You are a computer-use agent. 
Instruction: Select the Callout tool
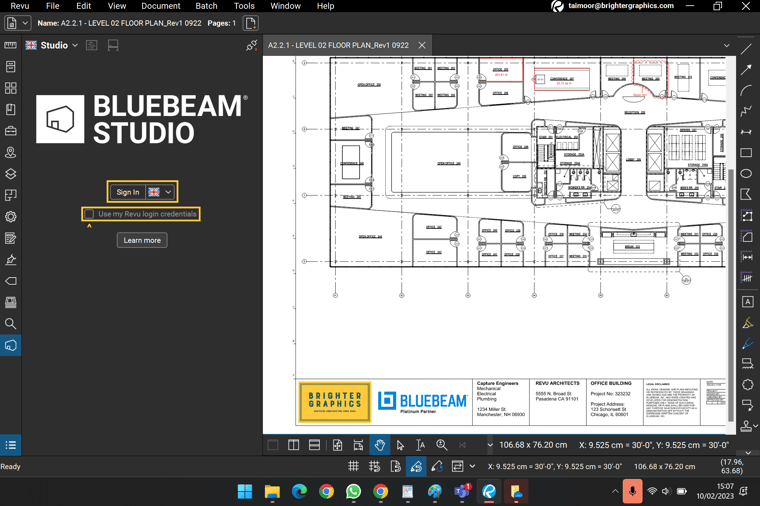click(x=747, y=405)
